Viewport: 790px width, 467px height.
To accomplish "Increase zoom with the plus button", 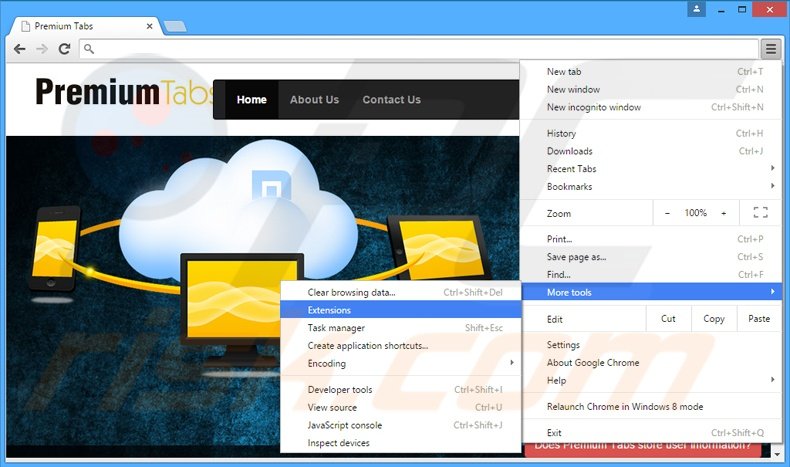I will pyautogui.click(x=723, y=213).
